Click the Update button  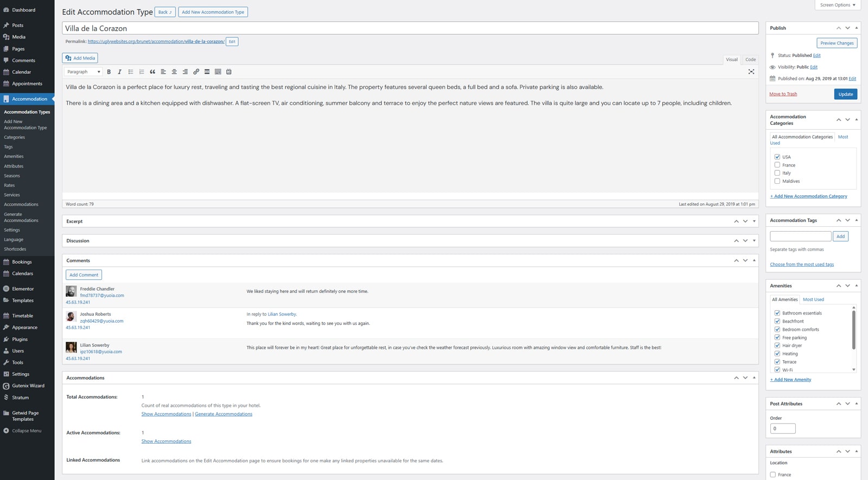point(846,94)
